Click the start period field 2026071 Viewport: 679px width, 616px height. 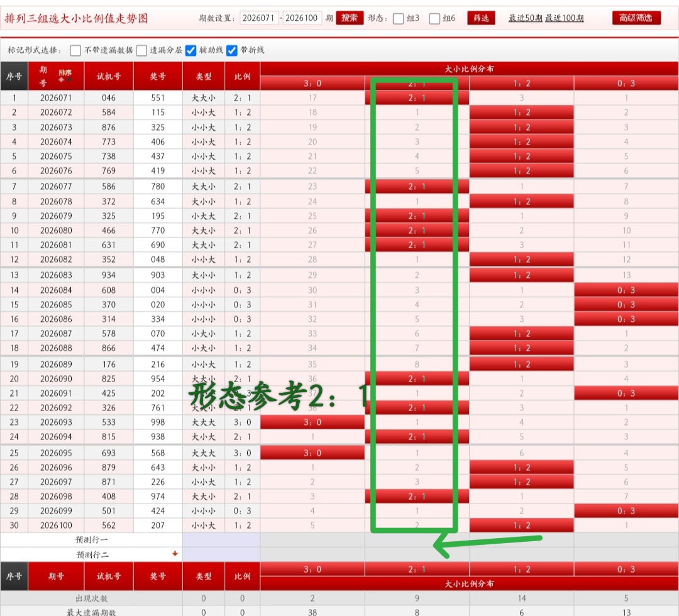258,18
